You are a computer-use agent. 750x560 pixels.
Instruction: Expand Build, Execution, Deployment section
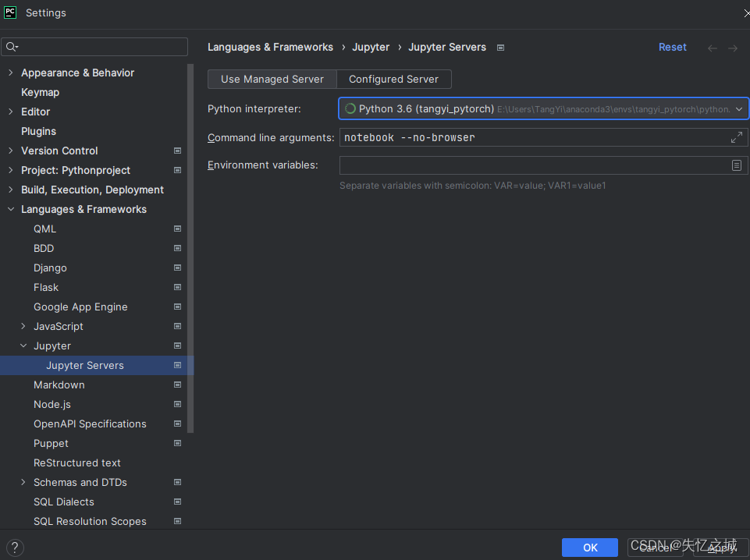(11, 190)
